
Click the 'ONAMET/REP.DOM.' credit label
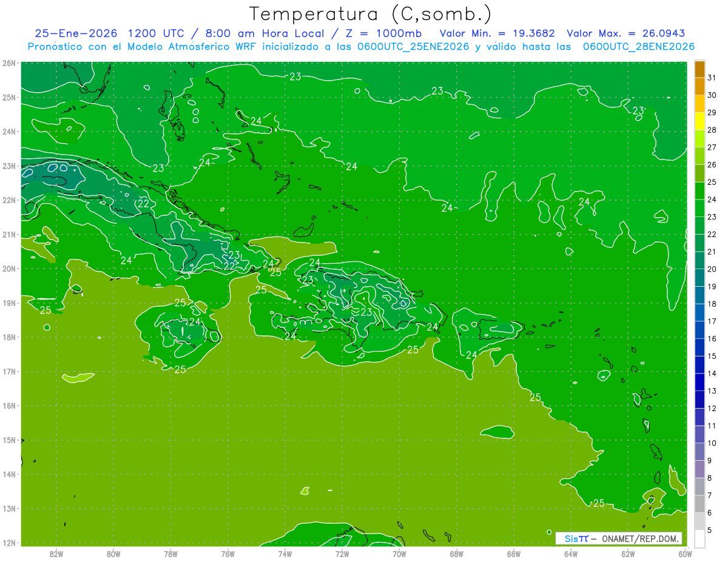point(641,538)
